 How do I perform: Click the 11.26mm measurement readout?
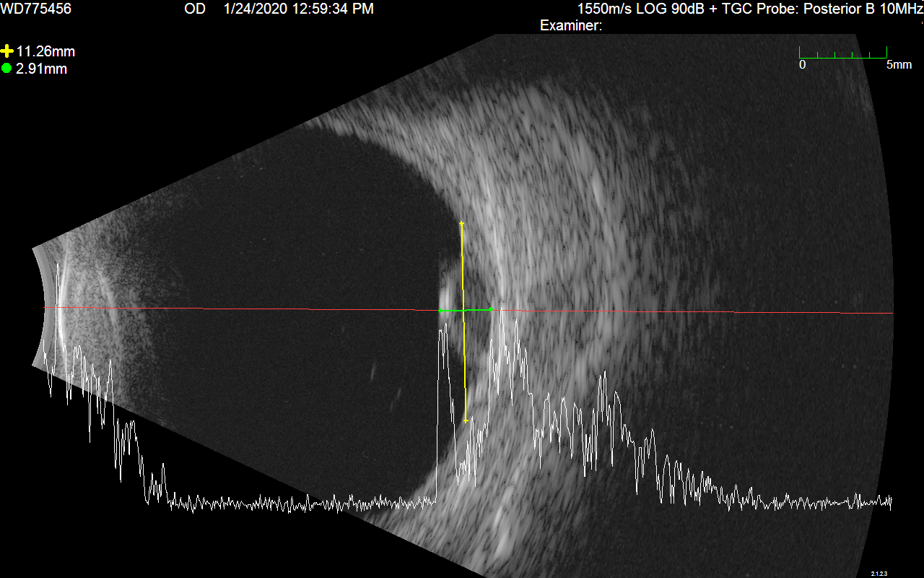coord(45,51)
